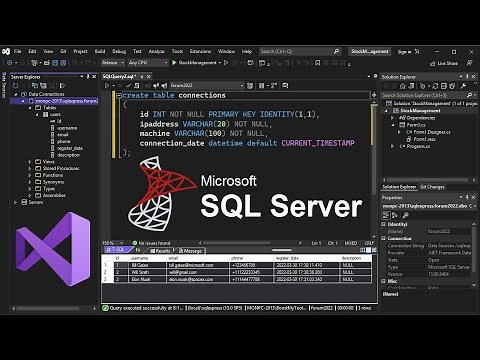Select the username column in users
480x360 pixels.
[x=67, y=128]
